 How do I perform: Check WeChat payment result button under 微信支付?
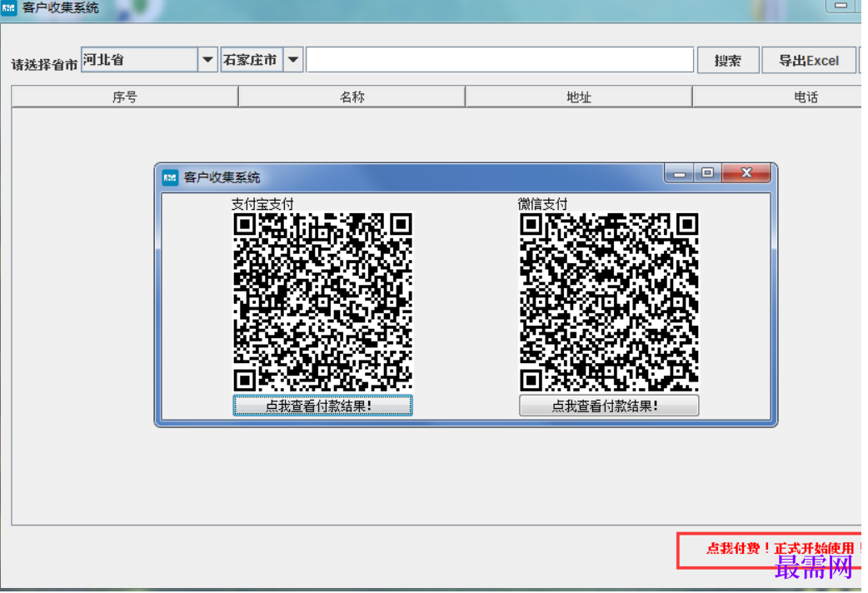[609, 406]
